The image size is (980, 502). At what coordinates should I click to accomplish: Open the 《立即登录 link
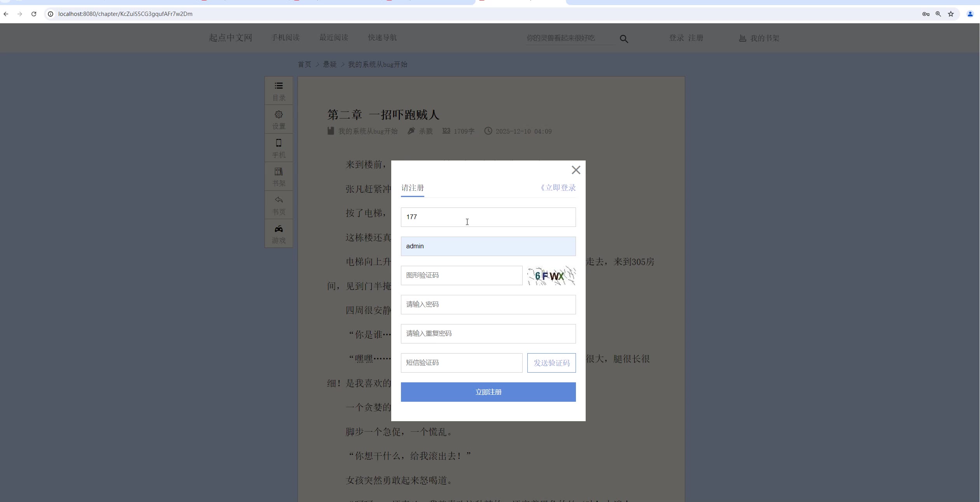pyautogui.click(x=558, y=188)
